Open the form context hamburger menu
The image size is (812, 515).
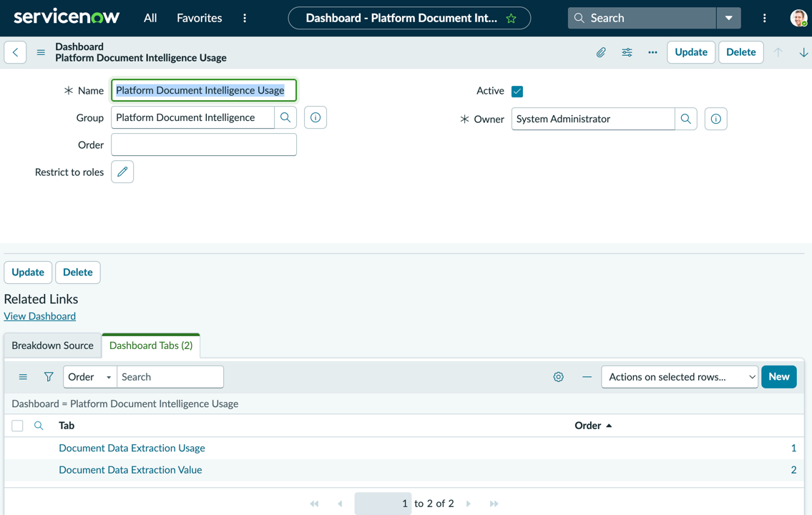pyautogui.click(x=41, y=52)
